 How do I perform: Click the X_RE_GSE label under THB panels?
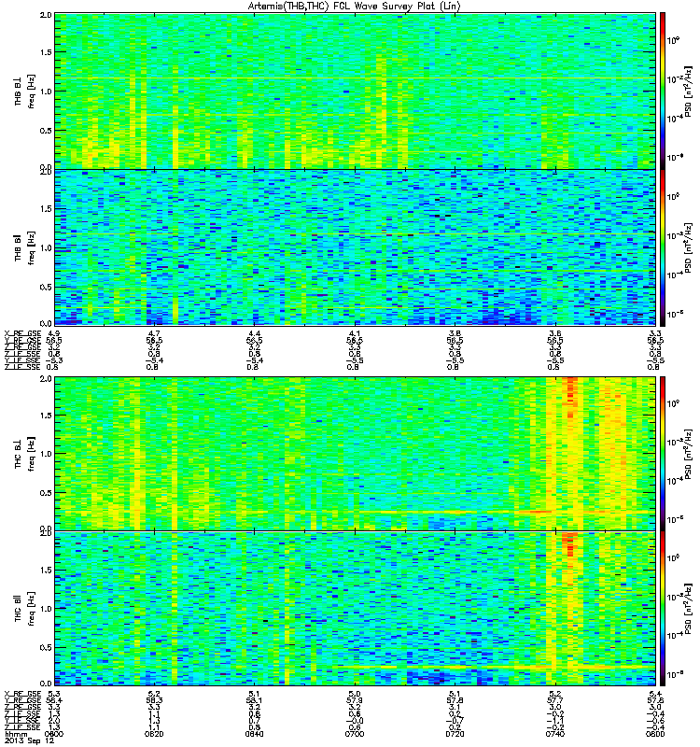click(x=23, y=333)
